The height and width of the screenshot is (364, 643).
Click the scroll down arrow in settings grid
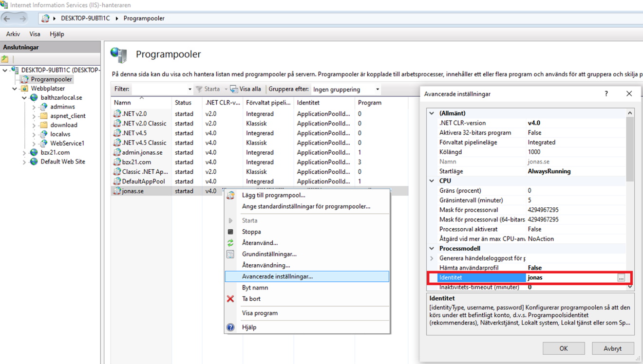tap(630, 287)
